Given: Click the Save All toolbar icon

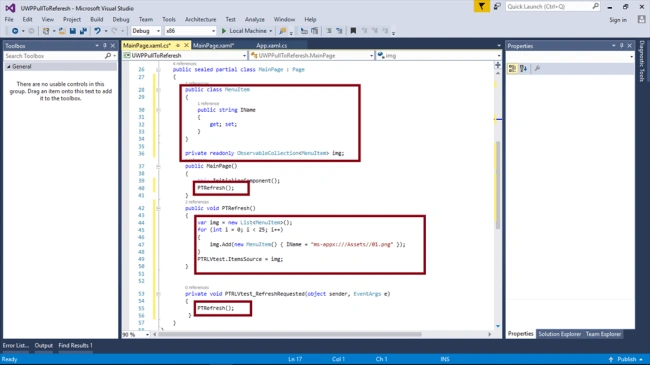Looking at the screenshot, I should pos(83,31).
